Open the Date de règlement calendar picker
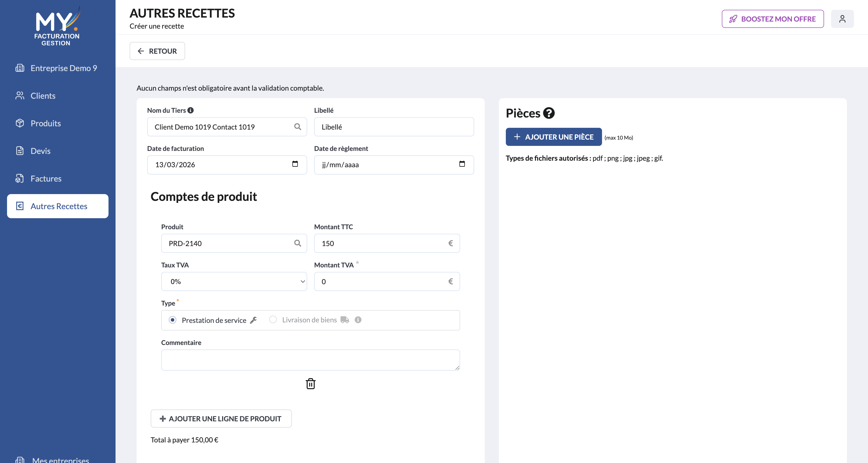This screenshot has width=868, height=463. pos(462,164)
